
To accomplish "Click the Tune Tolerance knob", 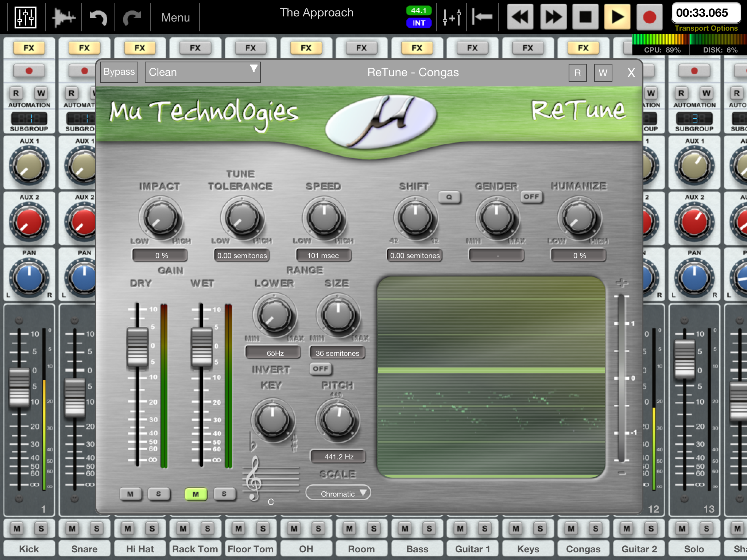I will [242, 218].
